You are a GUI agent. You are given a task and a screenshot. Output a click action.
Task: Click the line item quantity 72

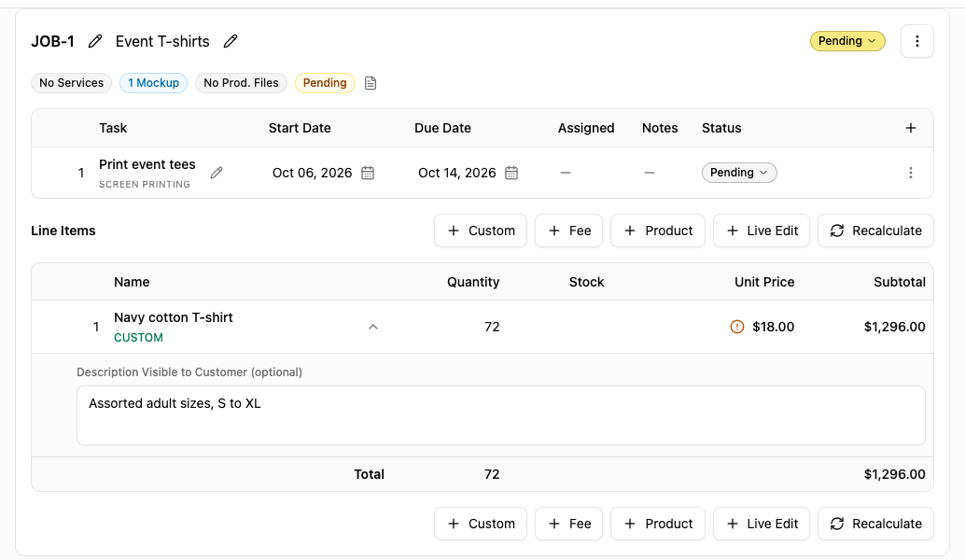tap(492, 327)
